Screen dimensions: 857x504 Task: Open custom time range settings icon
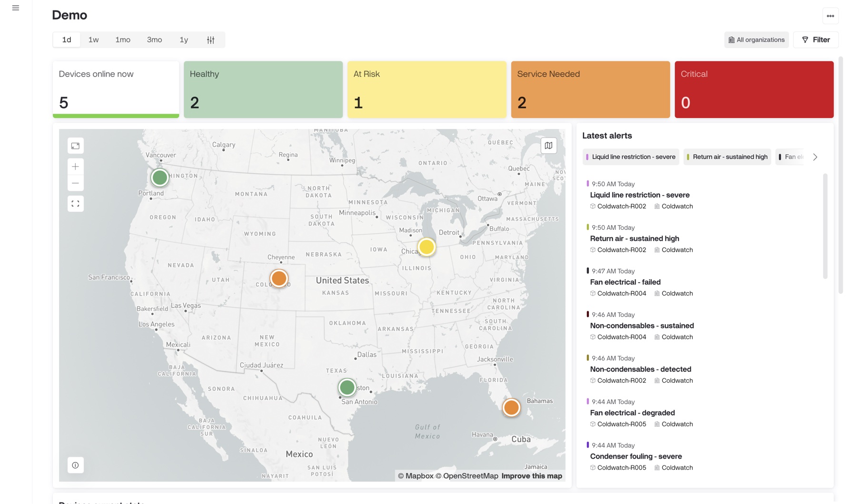(210, 40)
